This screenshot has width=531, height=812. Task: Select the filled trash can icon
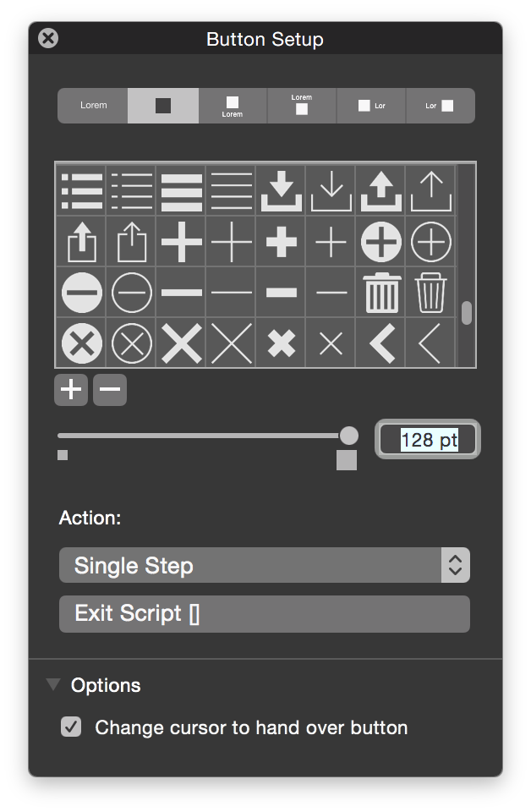381,293
